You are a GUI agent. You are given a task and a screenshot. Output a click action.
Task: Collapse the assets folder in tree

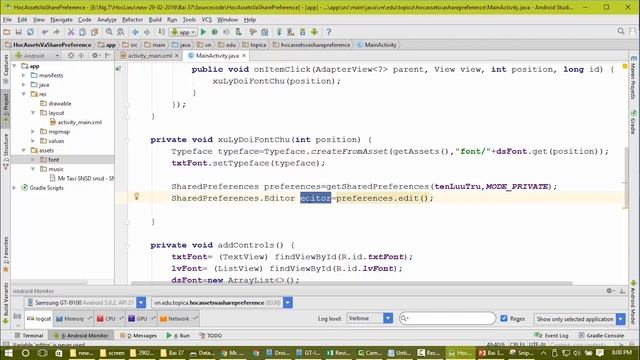coord(24,150)
